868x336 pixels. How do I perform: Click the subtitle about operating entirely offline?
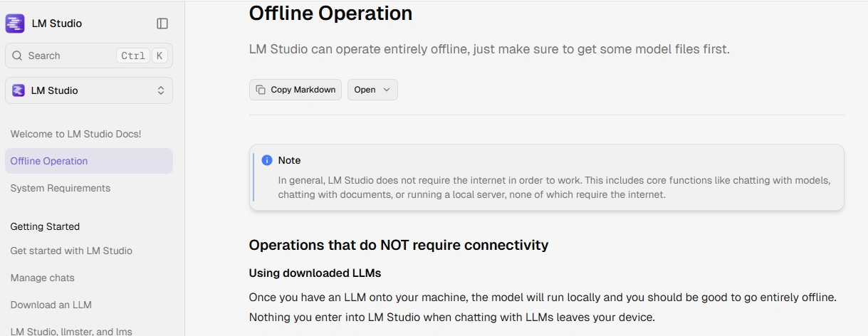pyautogui.click(x=489, y=49)
